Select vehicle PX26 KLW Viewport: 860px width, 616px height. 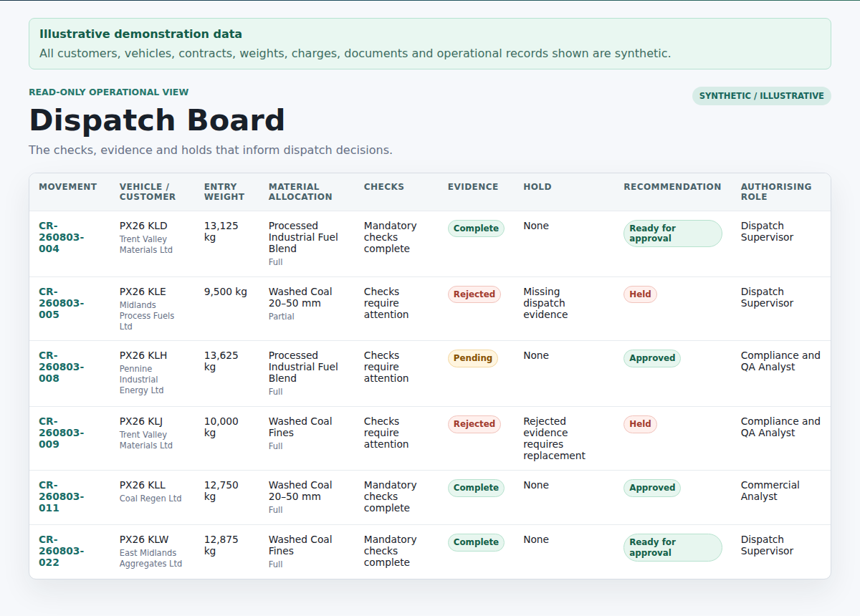point(144,539)
